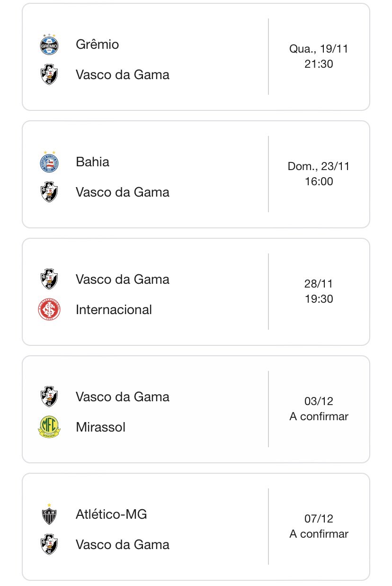Click the 03/12 A confirmar date
Image resolution: width=392 pixels, height=586 pixels.
pos(319,409)
